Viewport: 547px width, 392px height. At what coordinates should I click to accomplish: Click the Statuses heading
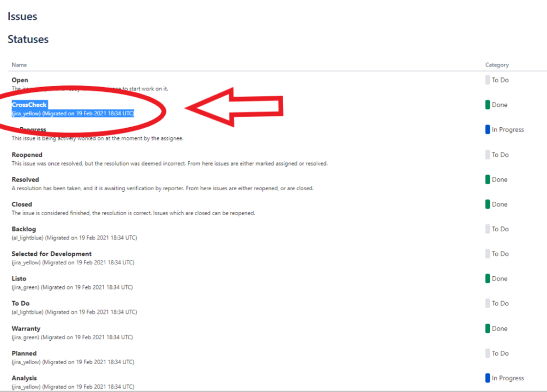coord(28,39)
